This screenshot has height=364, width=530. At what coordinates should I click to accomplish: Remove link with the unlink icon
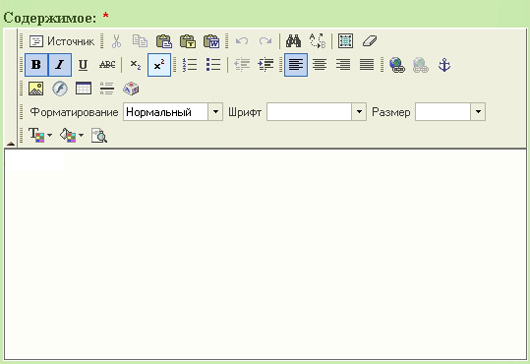[420, 65]
